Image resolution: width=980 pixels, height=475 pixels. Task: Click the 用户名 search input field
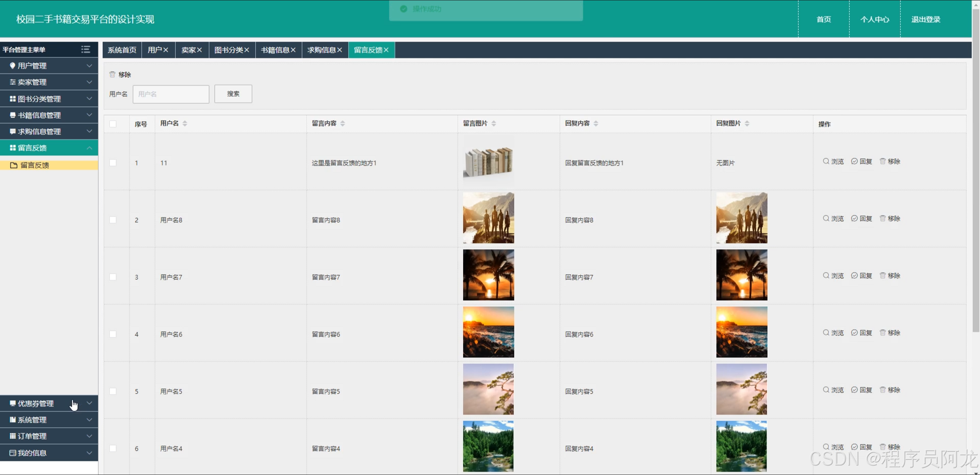(171, 94)
